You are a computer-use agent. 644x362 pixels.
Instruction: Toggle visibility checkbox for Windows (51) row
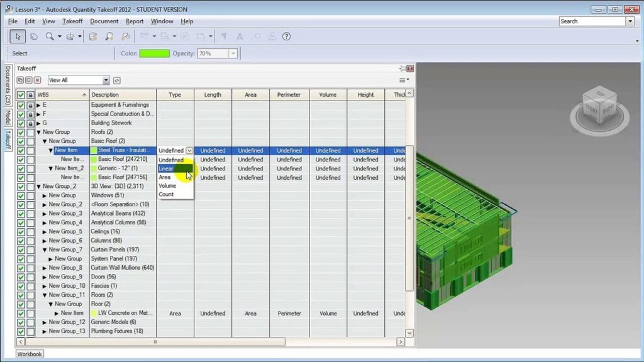[x=21, y=195]
